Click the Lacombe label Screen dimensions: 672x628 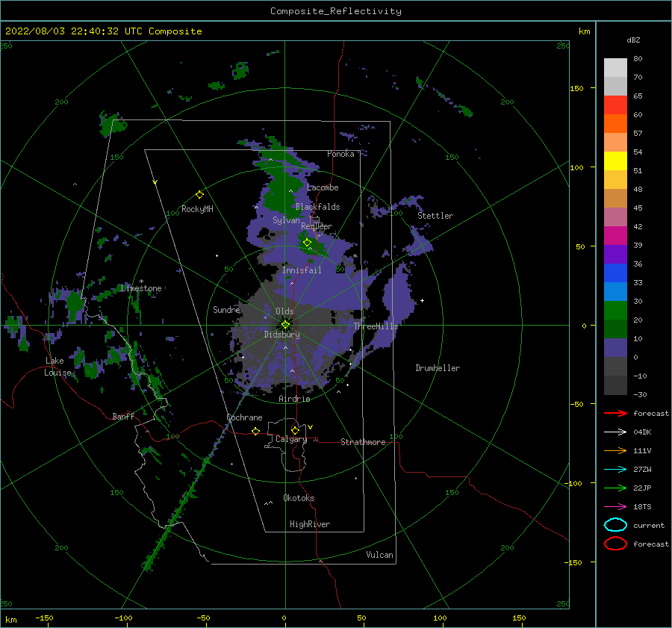323,187
